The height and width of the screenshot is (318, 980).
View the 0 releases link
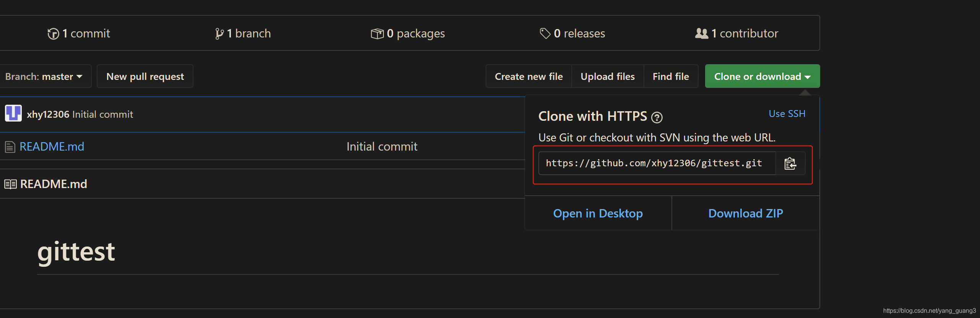572,34
